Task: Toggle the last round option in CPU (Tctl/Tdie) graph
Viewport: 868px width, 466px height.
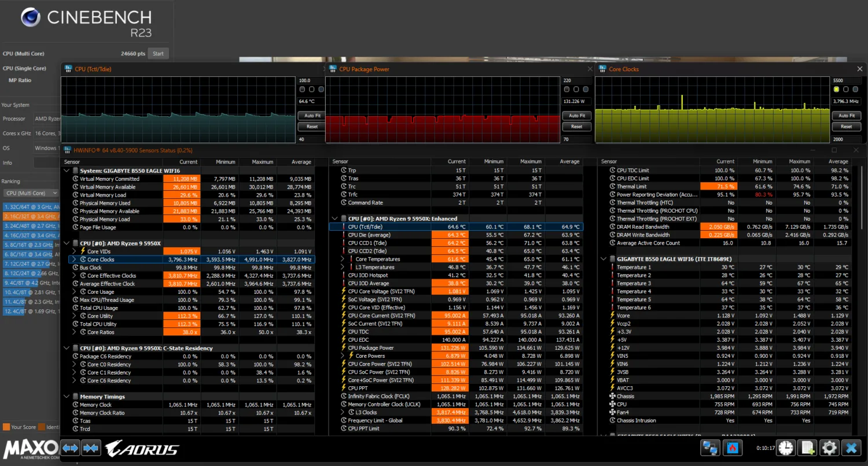Action: tap(321, 90)
